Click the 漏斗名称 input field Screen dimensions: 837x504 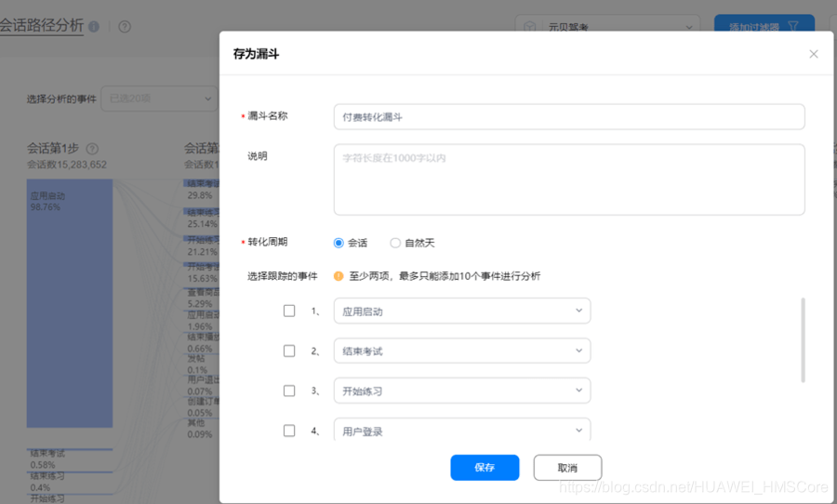coord(569,117)
